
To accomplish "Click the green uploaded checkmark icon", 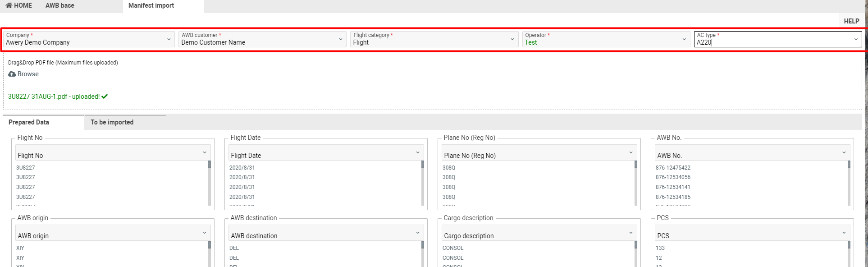I will (x=105, y=97).
